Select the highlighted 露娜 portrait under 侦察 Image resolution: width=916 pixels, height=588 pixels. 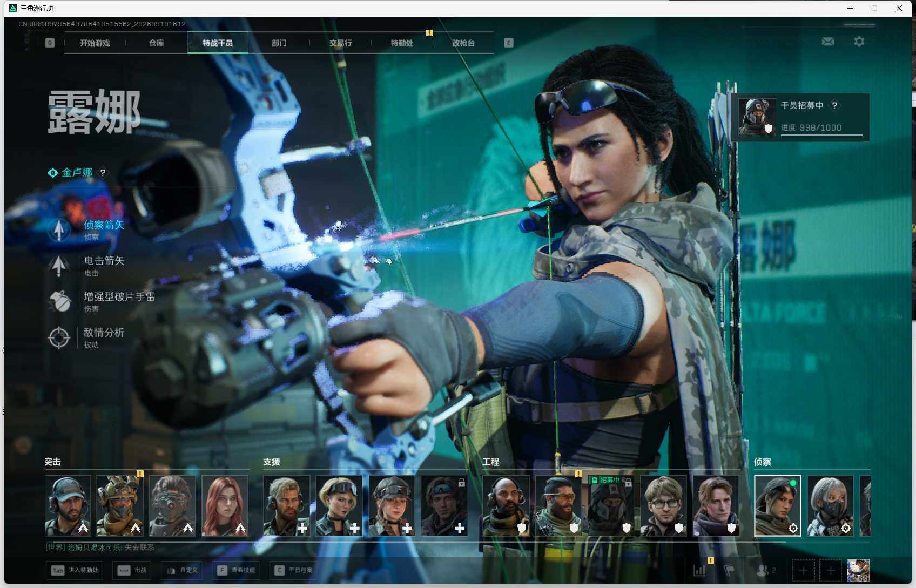tap(777, 505)
